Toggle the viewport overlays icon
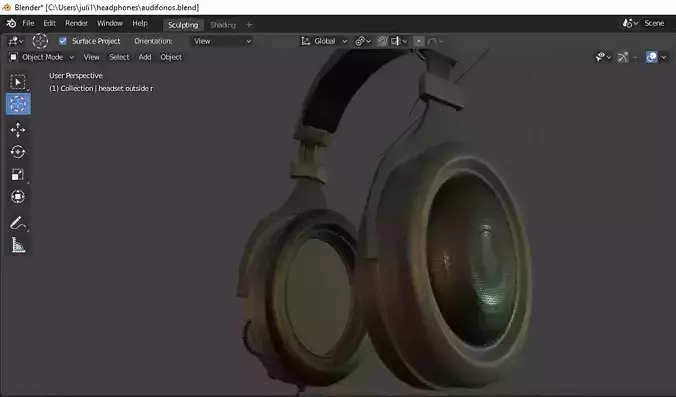Screen dimensions: 676x397 [x=651, y=57]
